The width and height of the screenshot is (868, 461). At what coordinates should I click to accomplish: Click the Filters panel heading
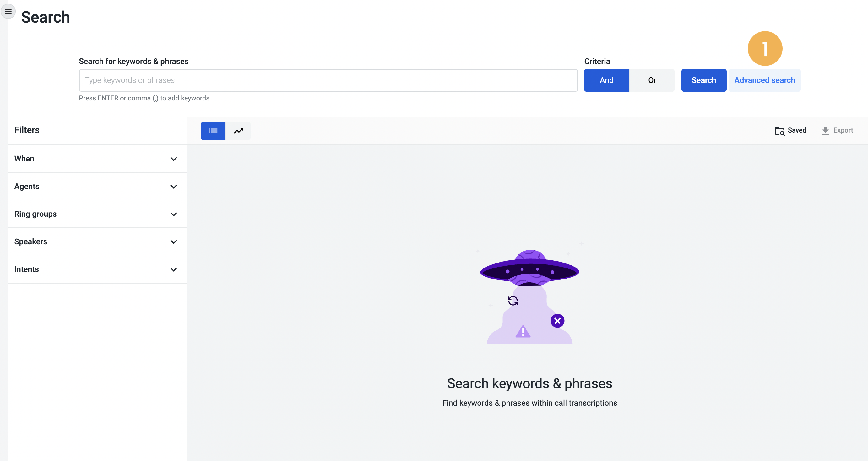(27, 130)
